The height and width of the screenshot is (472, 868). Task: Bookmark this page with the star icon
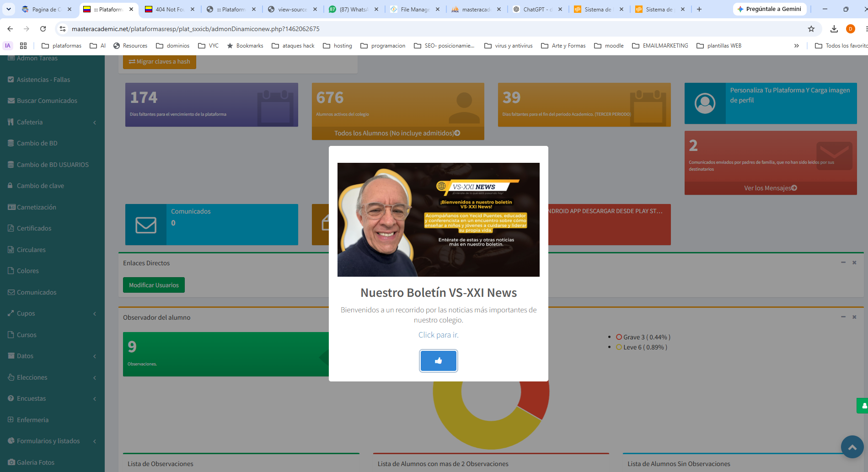click(x=811, y=29)
